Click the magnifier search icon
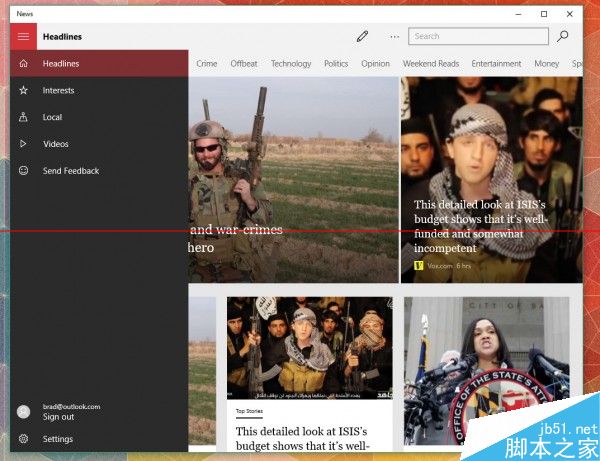 click(562, 36)
